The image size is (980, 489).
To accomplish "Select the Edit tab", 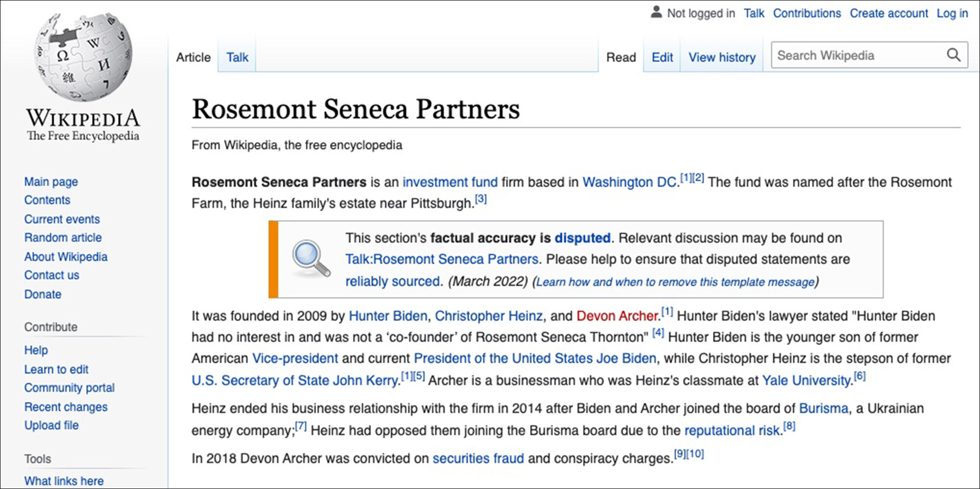I will pyautogui.click(x=662, y=57).
